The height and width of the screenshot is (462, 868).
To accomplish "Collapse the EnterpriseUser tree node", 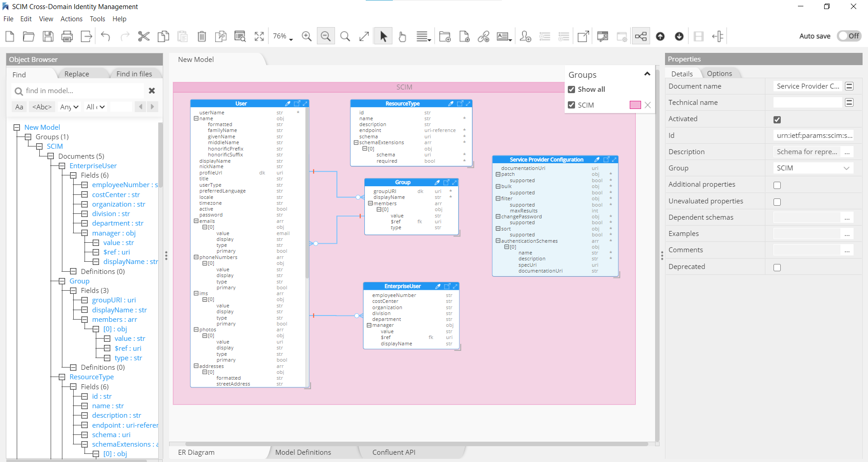I will pyautogui.click(x=61, y=166).
